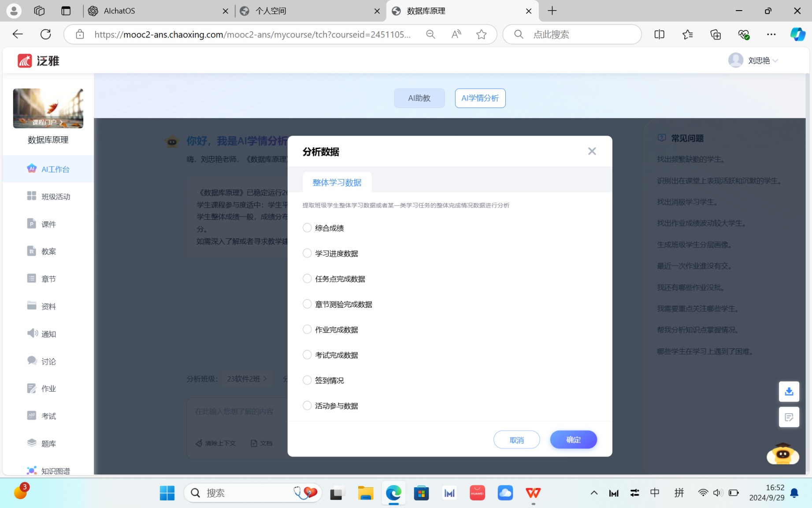The width and height of the screenshot is (812, 508).
Task: Choose the 签到情况 radio button
Action: tap(307, 380)
